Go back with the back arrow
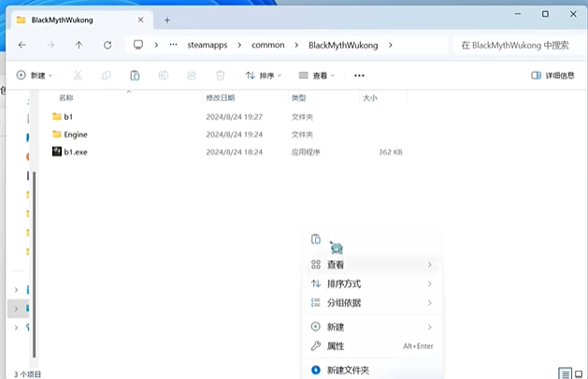The width and height of the screenshot is (588, 379). point(22,45)
